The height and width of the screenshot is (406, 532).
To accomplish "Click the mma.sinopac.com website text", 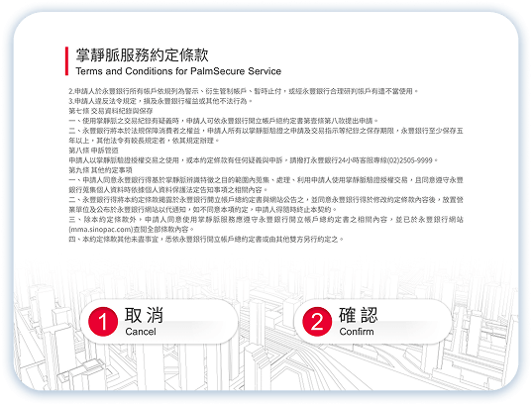I will (100, 230).
